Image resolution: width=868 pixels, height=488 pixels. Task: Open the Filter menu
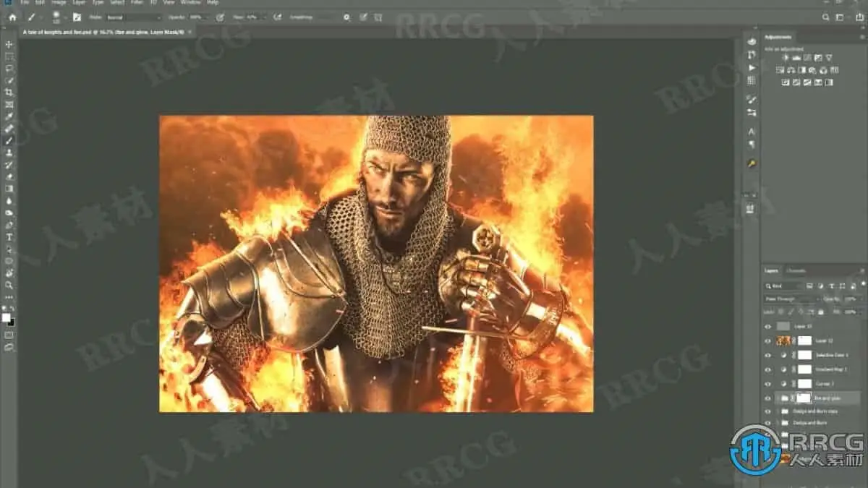137,3
